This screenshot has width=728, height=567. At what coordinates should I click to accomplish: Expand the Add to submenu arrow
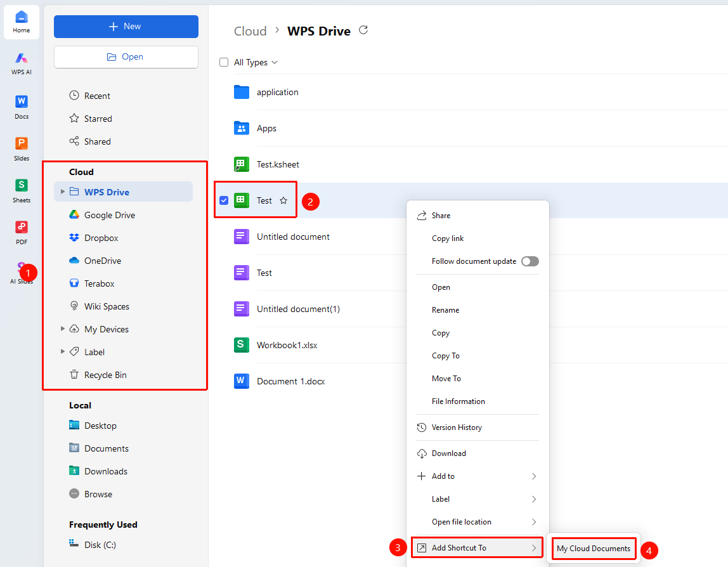(534, 476)
